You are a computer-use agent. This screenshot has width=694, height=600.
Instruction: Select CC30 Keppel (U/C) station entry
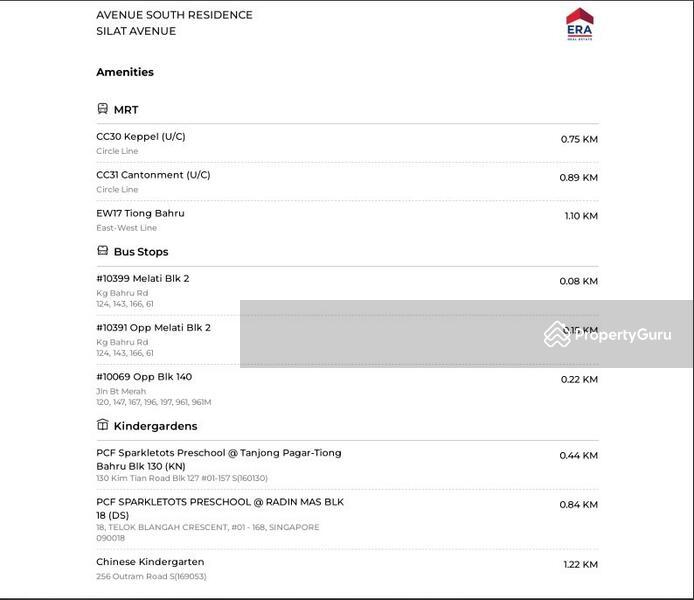[x=141, y=137]
